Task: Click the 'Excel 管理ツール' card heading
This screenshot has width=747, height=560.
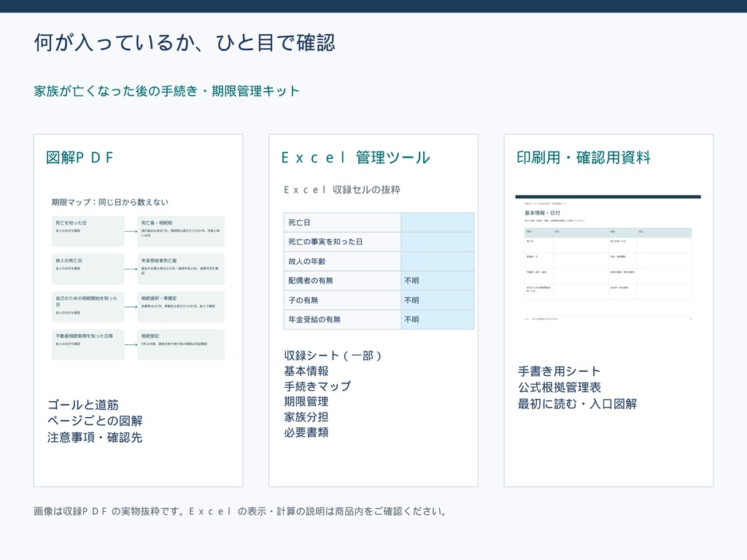Action: (x=355, y=157)
